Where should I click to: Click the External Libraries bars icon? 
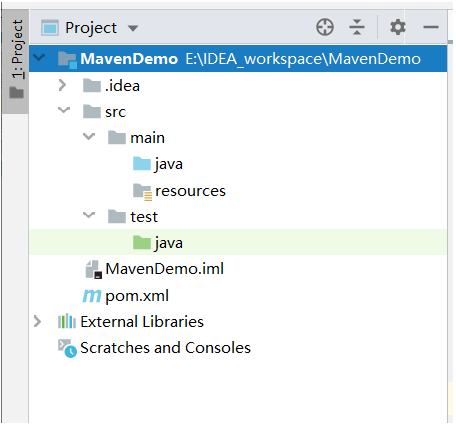pos(67,321)
